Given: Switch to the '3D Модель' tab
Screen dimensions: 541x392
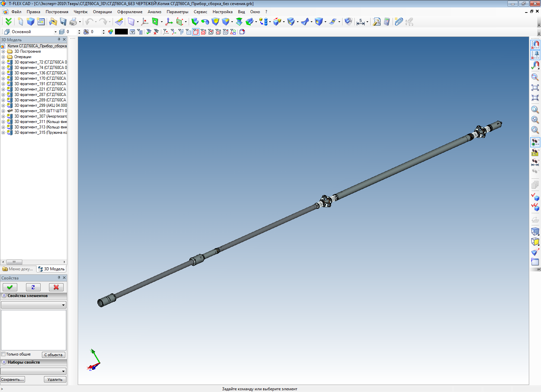Looking at the screenshot, I should [51, 269].
